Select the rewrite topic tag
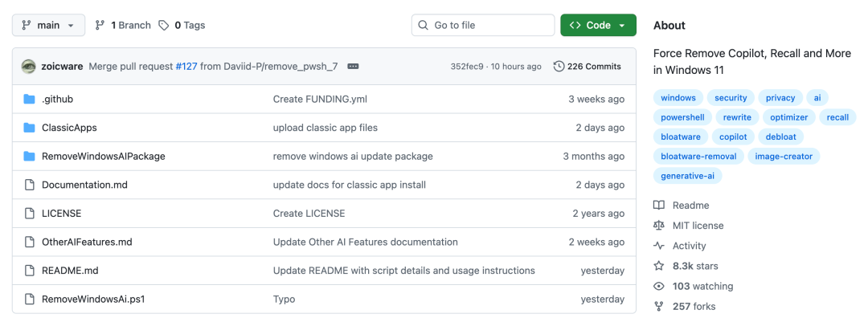 737,117
